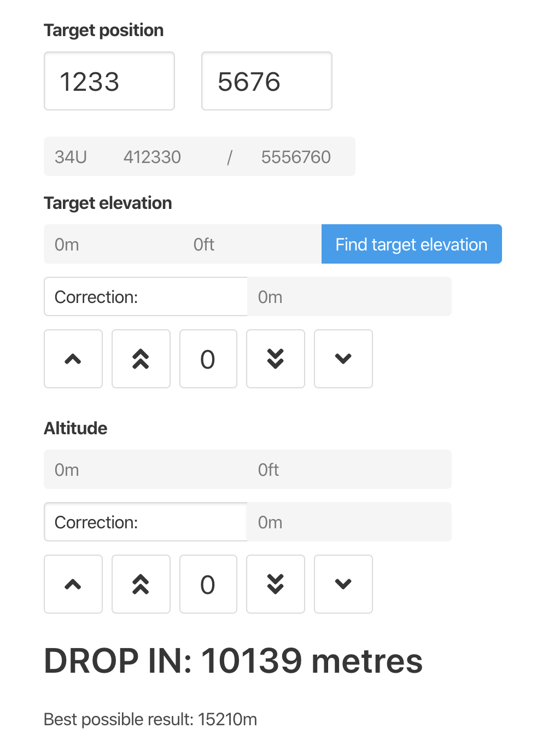
Task: Click the elevation Correction label field
Action: click(x=145, y=296)
